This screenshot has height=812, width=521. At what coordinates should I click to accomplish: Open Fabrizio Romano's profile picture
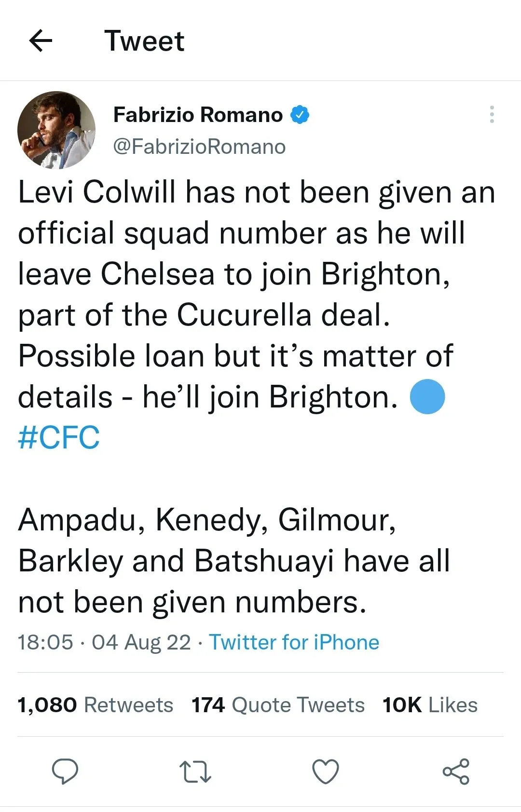56,130
